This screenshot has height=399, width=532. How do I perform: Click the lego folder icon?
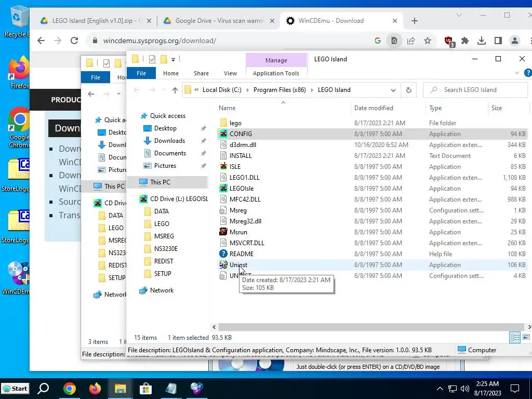click(x=223, y=123)
